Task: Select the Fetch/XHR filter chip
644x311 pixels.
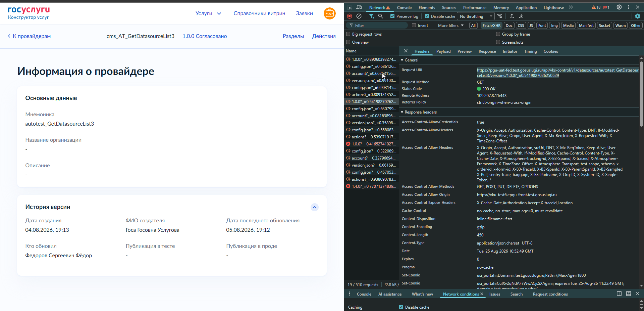Action: pyautogui.click(x=491, y=26)
